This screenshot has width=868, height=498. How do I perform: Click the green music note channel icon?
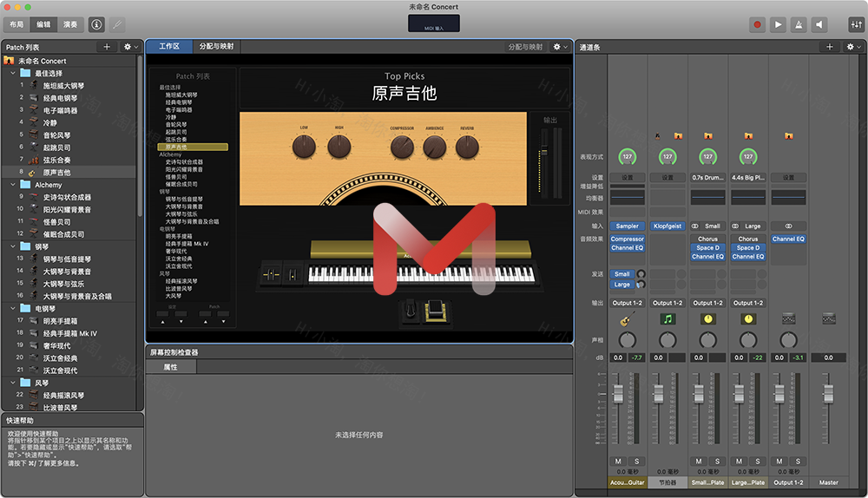(667, 319)
